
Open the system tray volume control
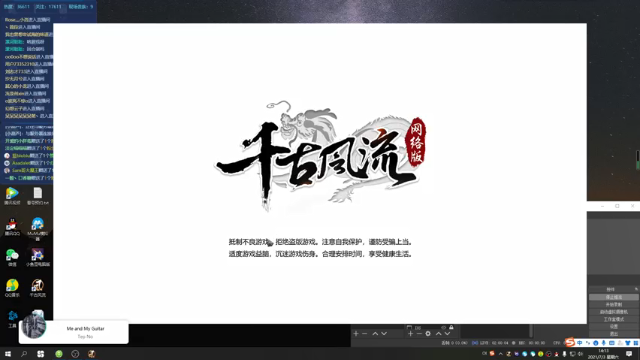pos(580,354)
